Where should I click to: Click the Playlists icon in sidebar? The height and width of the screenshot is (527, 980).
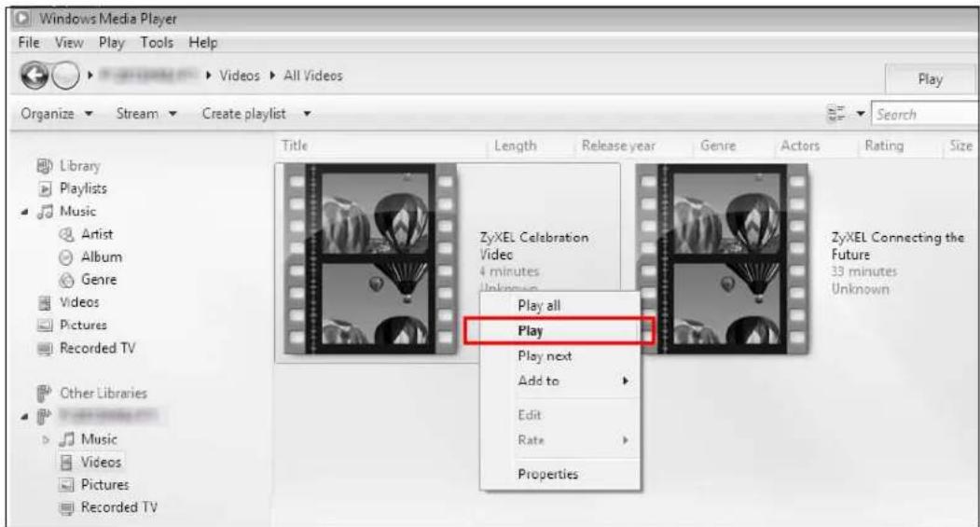point(45,188)
